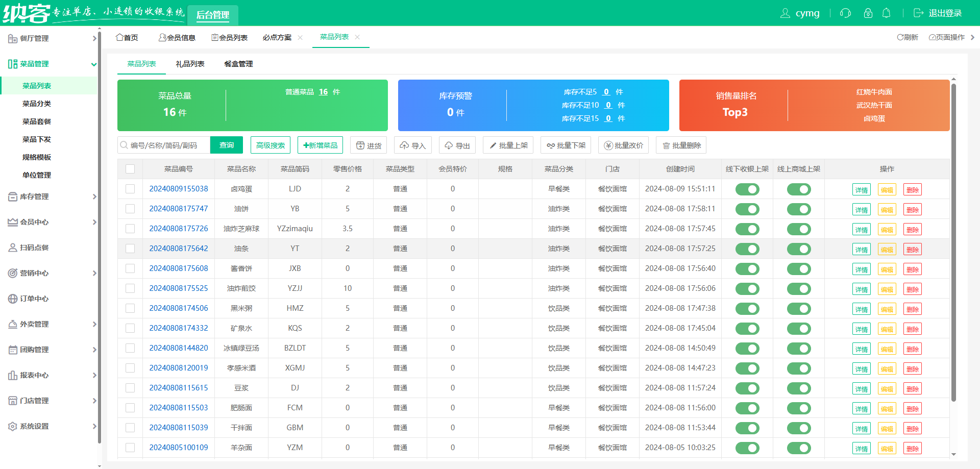Tick the checkbox for 油条 row
Viewport: 980px width, 469px height.
click(x=130, y=249)
